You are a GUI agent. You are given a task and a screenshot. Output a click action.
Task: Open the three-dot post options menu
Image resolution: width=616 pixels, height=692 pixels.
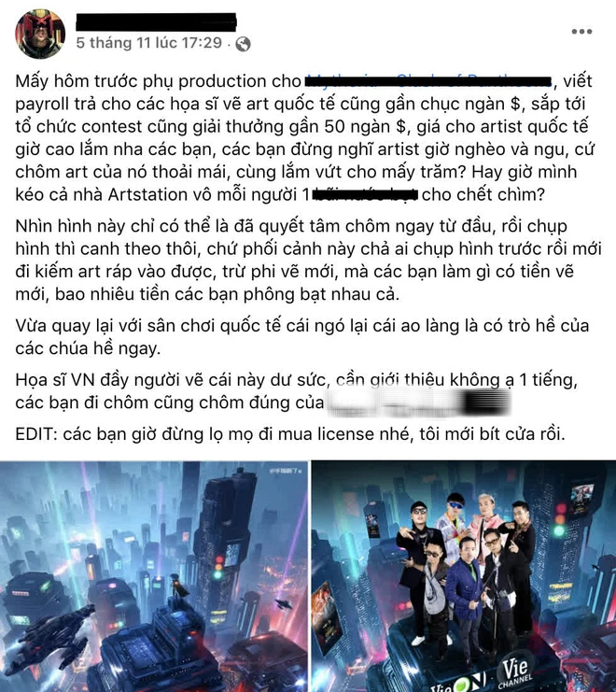(581, 32)
